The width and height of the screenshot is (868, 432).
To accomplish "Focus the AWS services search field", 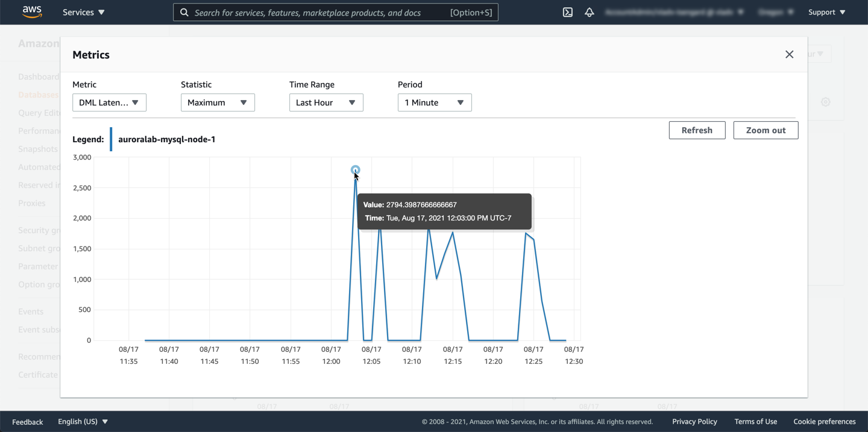I will (x=319, y=12).
